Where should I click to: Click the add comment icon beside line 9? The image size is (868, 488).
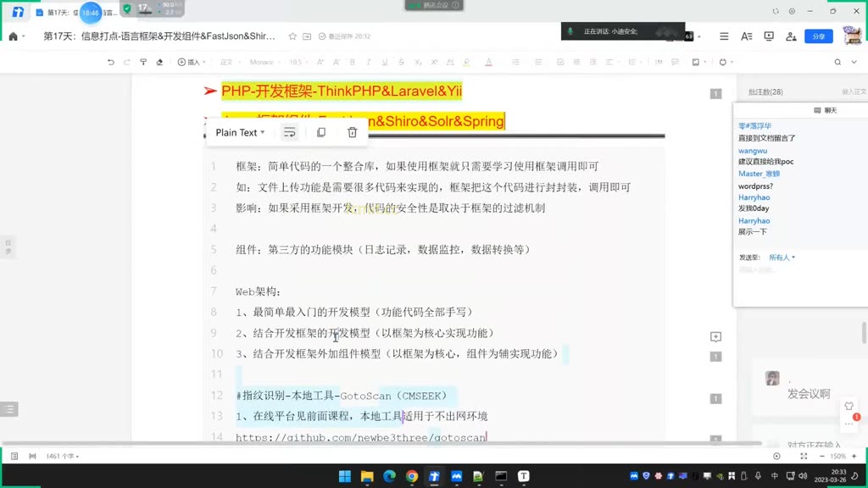point(715,336)
